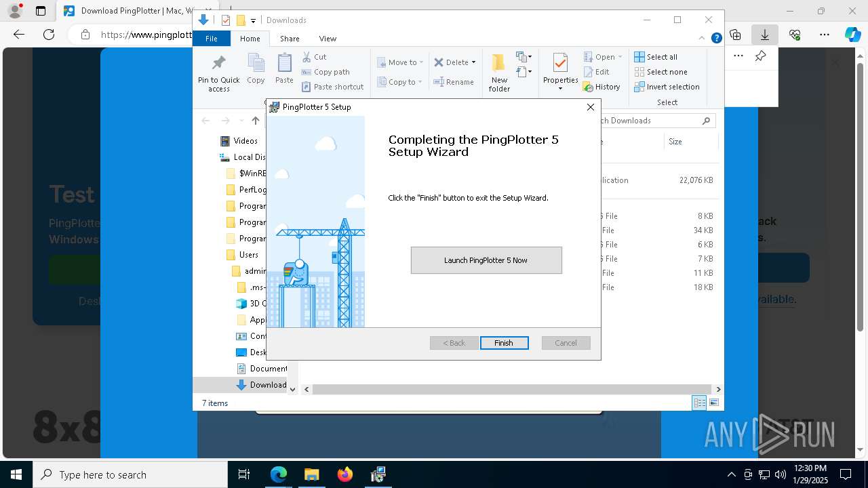Open the Delete dropdown arrow
Image resolution: width=868 pixels, height=488 pixels.
coord(473,62)
